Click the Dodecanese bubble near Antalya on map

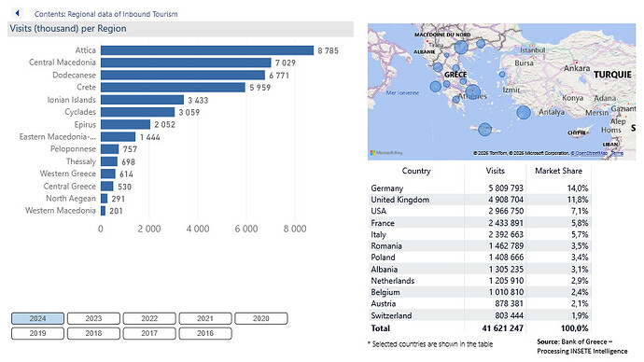[x=524, y=112]
